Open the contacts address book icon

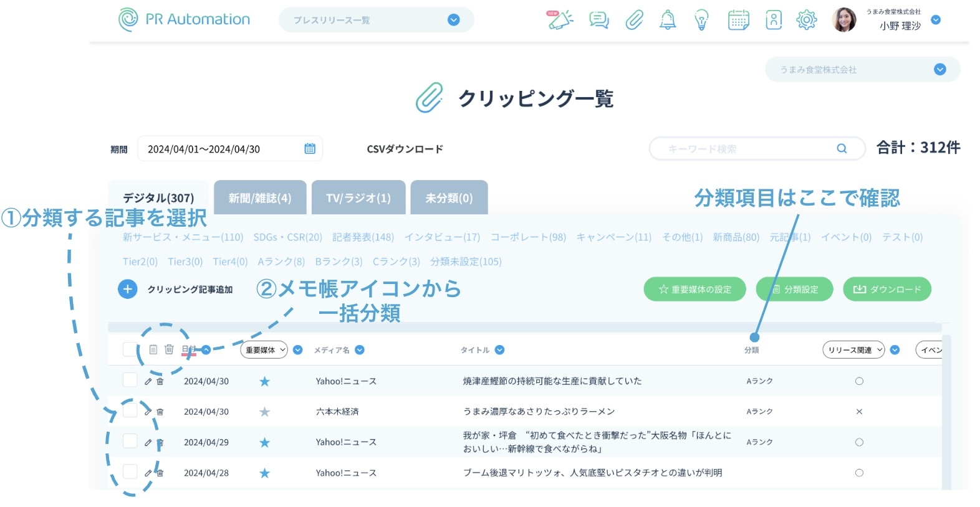773,20
